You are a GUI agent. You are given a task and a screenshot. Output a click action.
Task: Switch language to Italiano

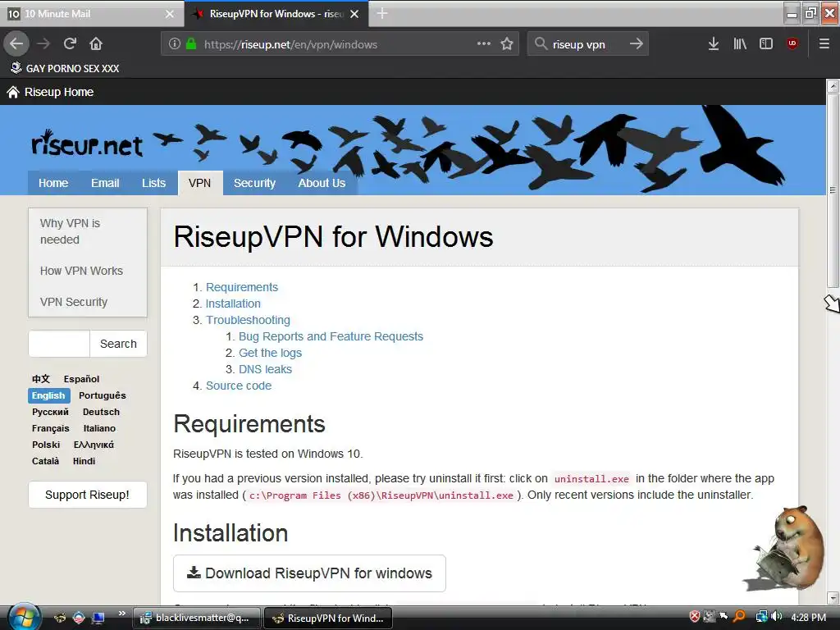coord(99,428)
